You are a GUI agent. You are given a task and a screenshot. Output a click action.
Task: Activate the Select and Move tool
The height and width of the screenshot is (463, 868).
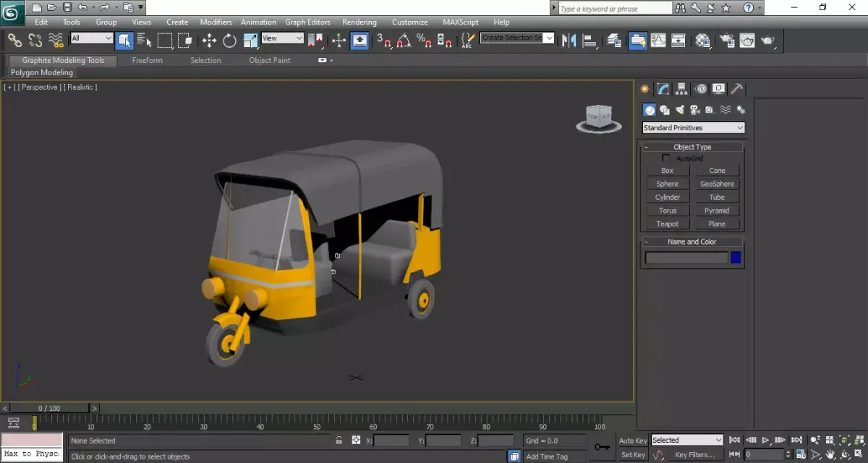(x=210, y=40)
